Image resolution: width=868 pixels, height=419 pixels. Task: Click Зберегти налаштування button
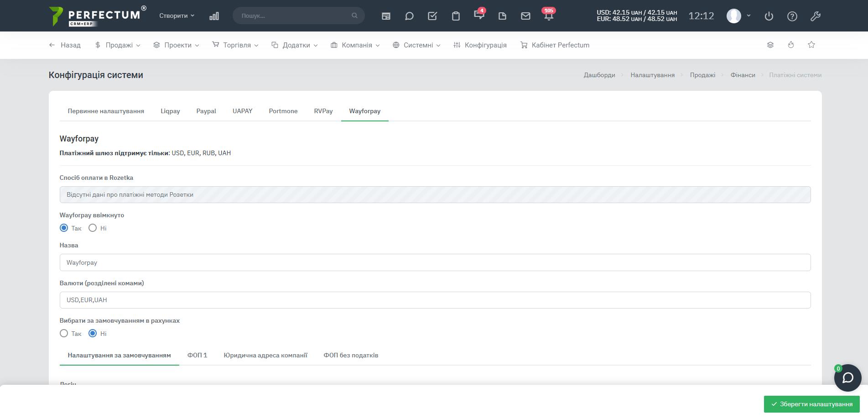tap(811, 404)
